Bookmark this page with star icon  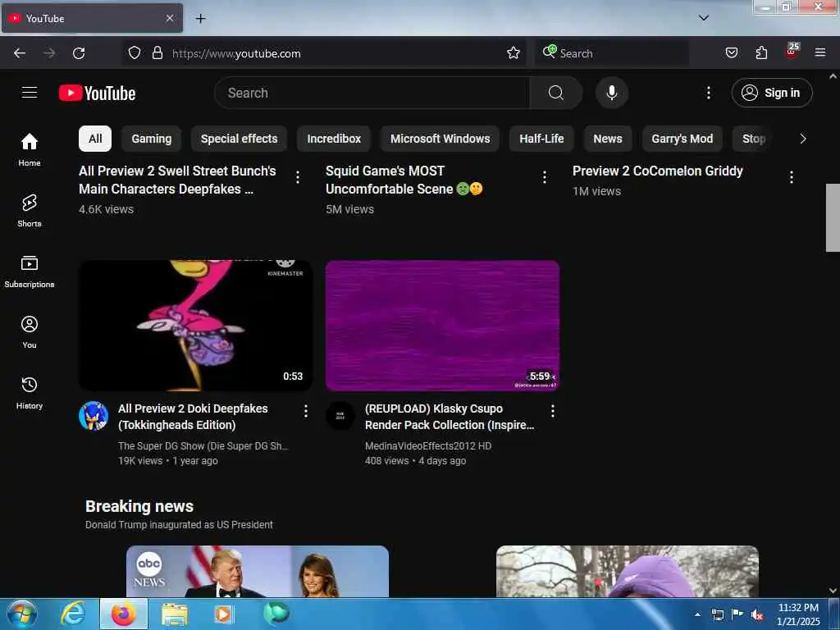[x=514, y=53]
